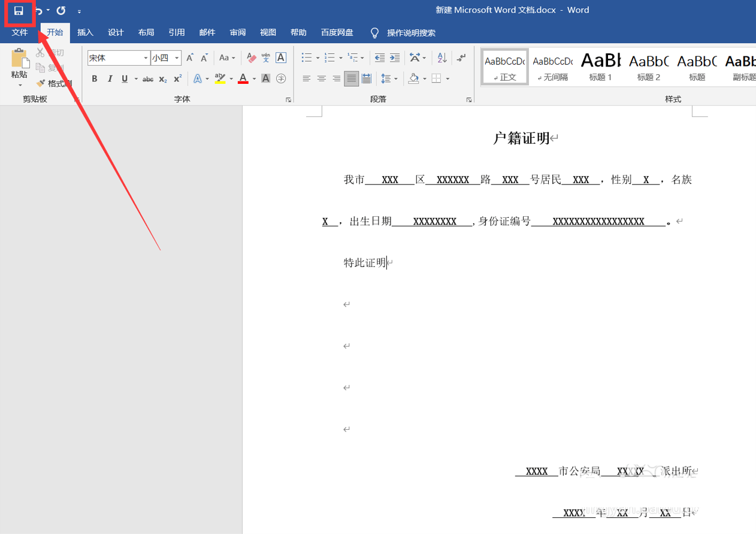Click the strikethrough abc icon
The height and width of the screenshot is (534, 756).
coord(147,79)
